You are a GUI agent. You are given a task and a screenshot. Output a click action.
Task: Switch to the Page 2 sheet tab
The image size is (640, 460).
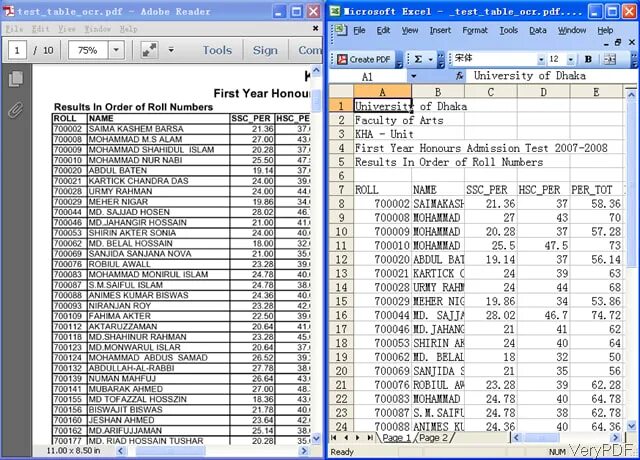tap(433, 438)
